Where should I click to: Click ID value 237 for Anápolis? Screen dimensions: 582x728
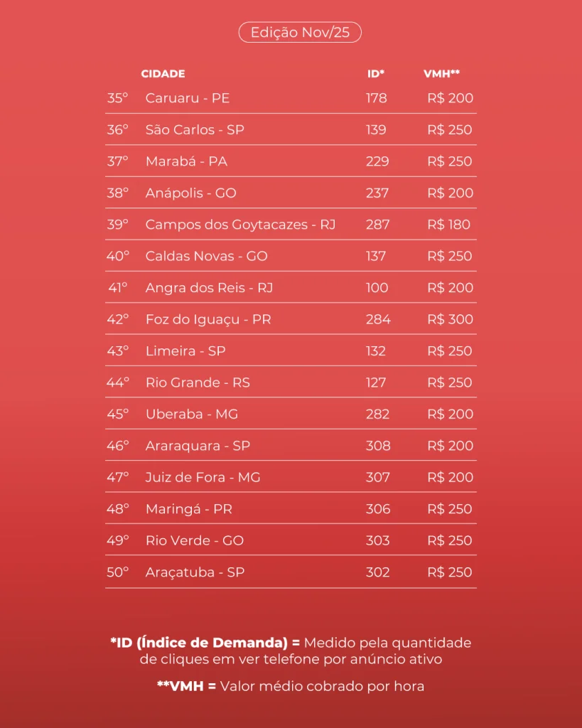click(x=377, y=193)
